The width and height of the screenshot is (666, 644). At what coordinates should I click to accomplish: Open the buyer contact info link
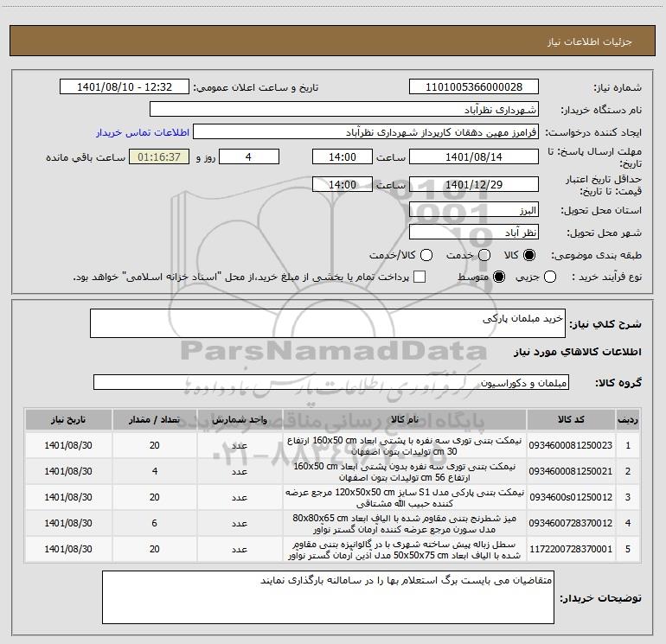pos(143,132)
